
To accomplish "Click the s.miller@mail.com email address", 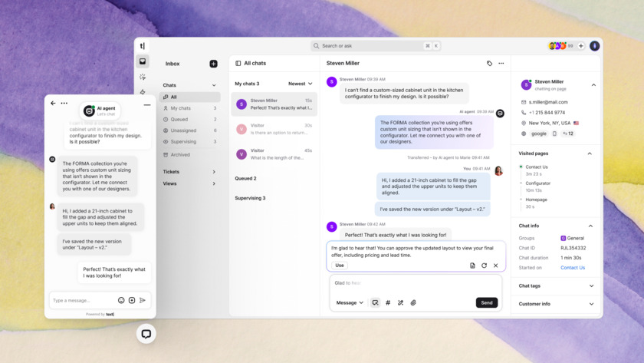I will pyautogui.click(x=548, y=102).
